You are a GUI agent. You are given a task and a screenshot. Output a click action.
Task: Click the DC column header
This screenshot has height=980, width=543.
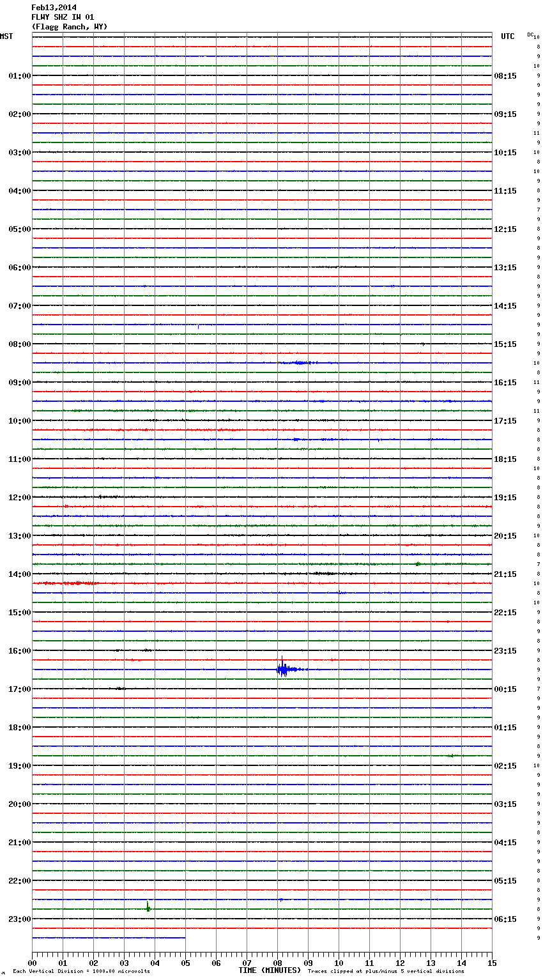[530, 34]
